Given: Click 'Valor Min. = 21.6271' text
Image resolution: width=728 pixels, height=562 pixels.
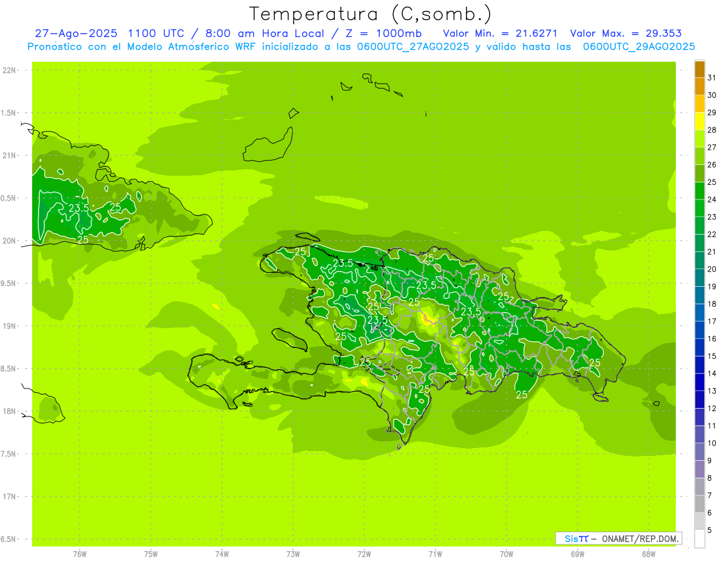Looking at the screenshot, I should coord(500,33).
